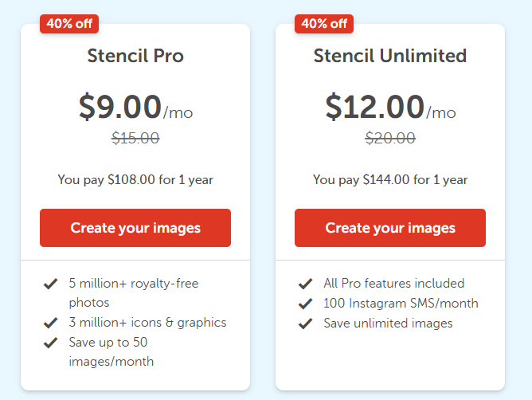
Task: Click Create your images under Stencil Pro
Action: [x=135, y=228]
